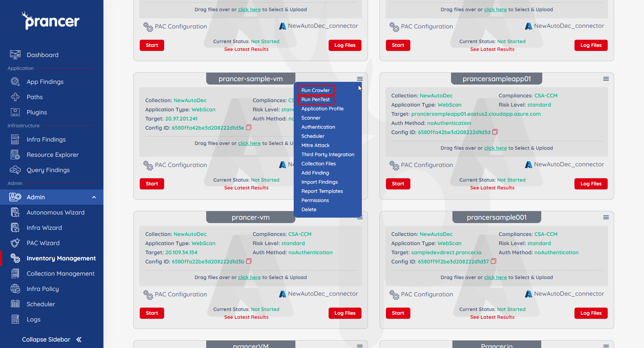The image size is (644, 348).
Task: Start the prancer-sample-vm scan
Action: 152,184
